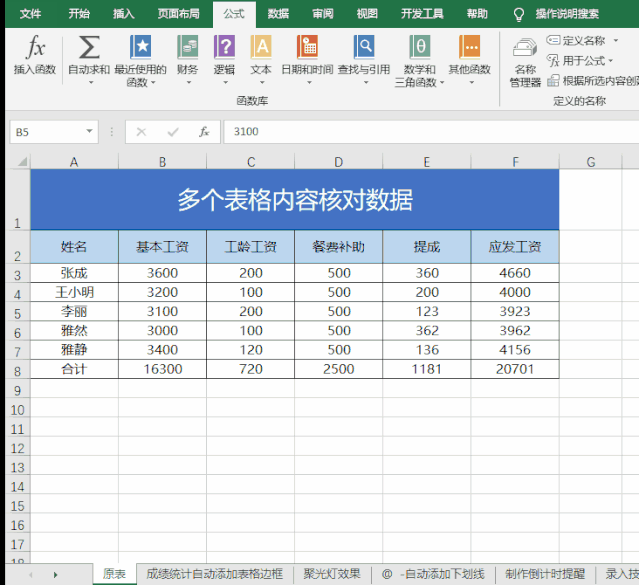The image size is (639, 585).
Task: Click the AutoSum (自动求和) sigma icon
Action: [89, 47]
